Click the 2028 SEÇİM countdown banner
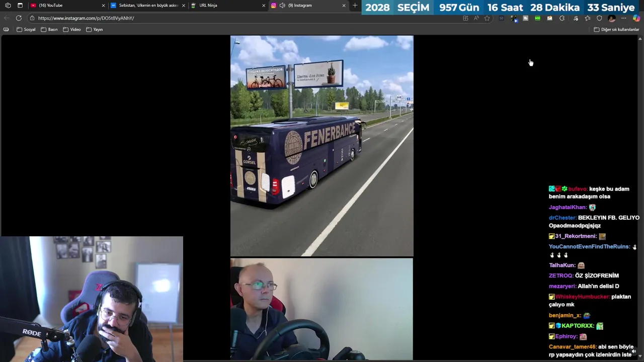 pyautogui.click(x=501, y=8)
